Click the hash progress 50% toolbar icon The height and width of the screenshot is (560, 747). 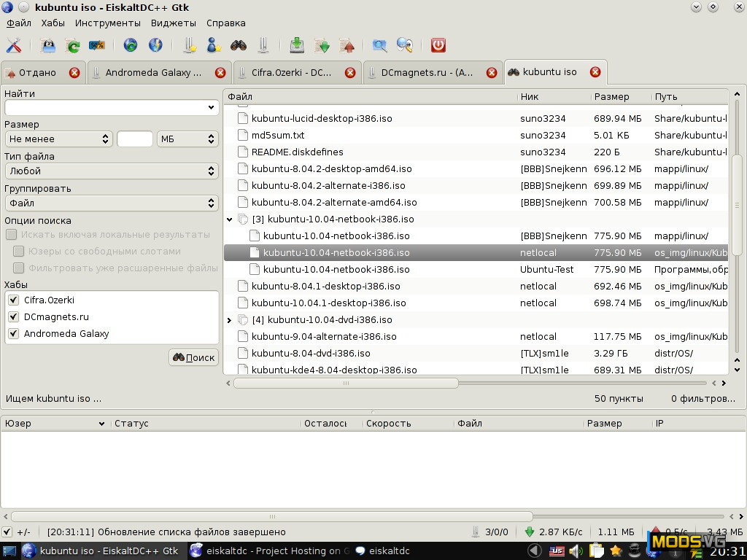(96, 45)
